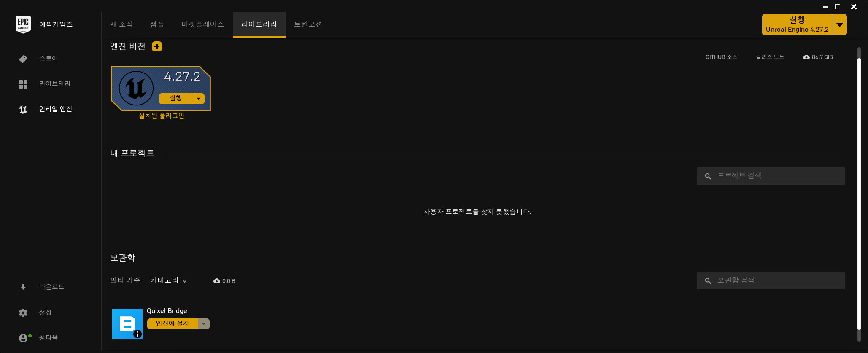The height and width of the screenshot is (353, 868).
Task: Click the cloud icon beside 0.0 B
Action: pyautogui.click(x=217, y=281)
